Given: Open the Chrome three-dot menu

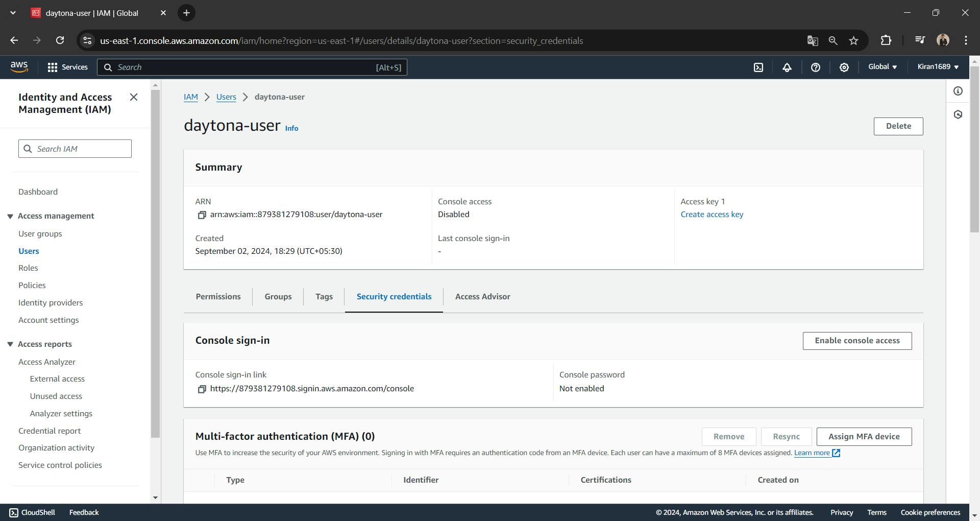Looking at the screenshot, I should (x=966, y=40).
